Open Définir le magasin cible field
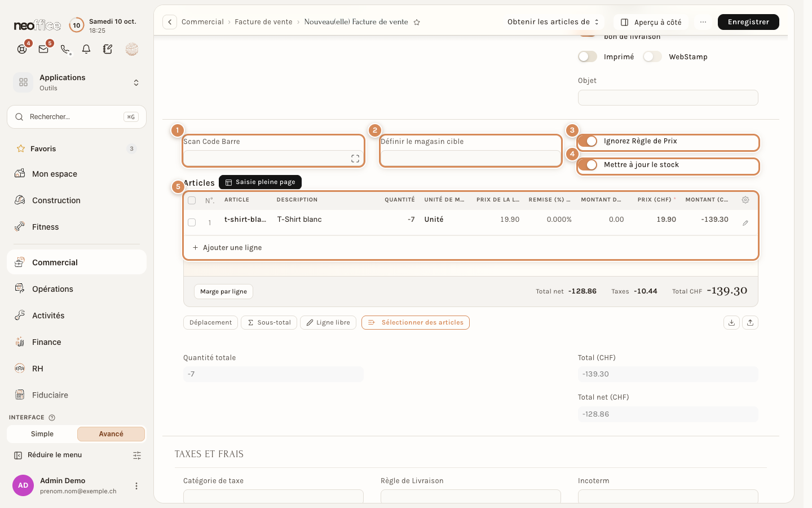 [x=471, y=159]
